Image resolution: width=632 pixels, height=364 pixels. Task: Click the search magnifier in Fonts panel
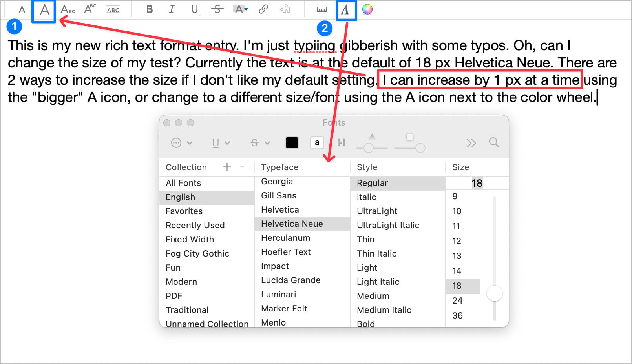(494, 142)
